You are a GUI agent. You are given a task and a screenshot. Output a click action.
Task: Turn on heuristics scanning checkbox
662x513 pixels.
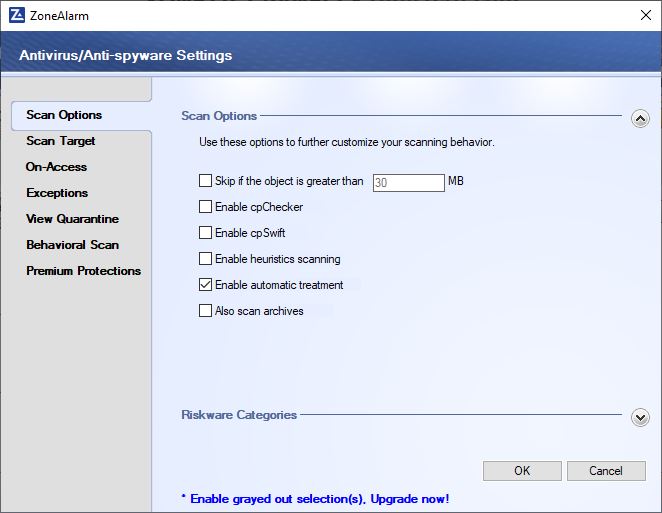(205, 258)
